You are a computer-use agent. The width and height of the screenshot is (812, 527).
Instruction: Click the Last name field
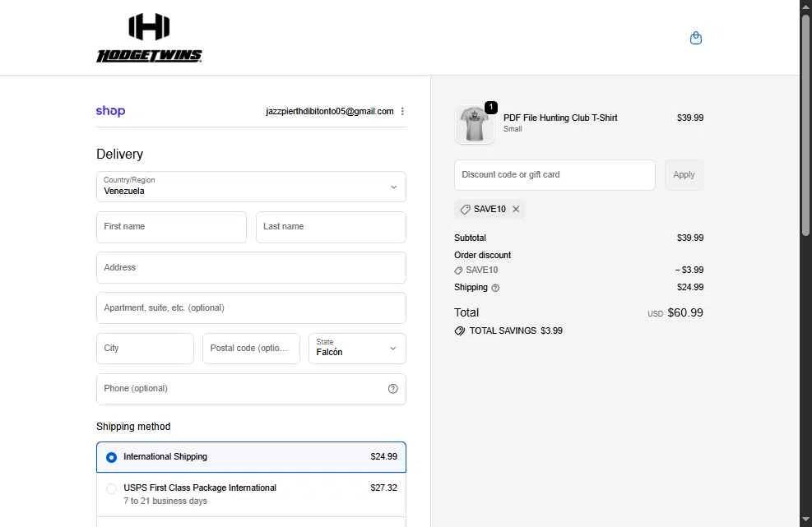[331, 227]
